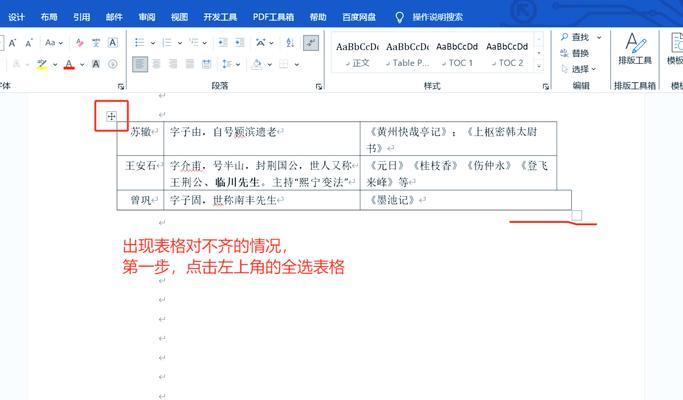This screenshot has width=683, height=400.
Task: Open the 布局 ribbon tab
Action: point(49,17)
